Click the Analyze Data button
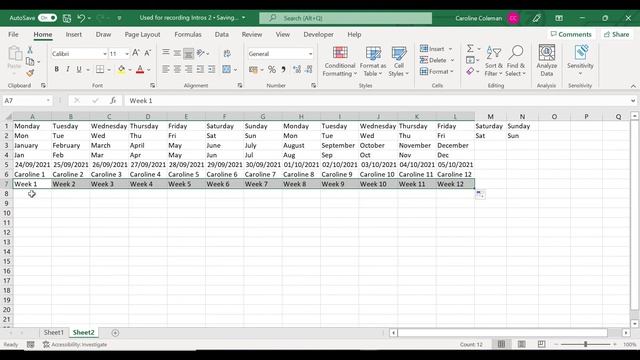 (x=547, y=61)
